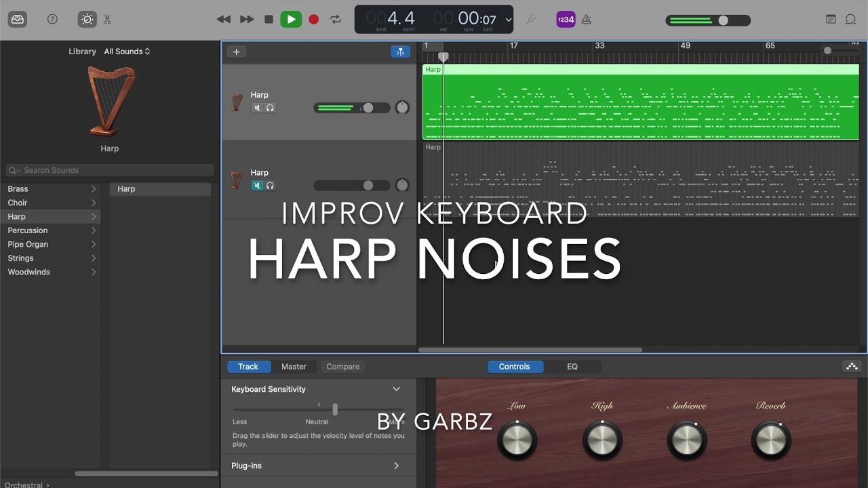Open the Library panel button

click(18, 20)
